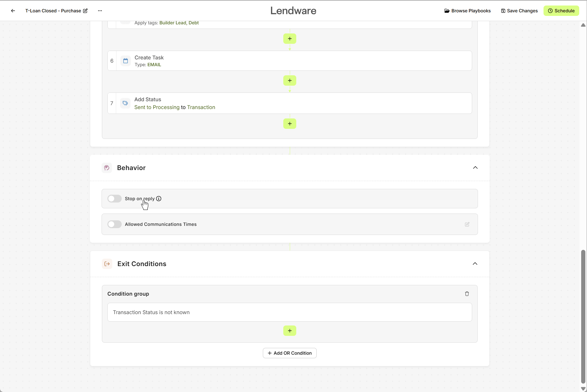587x392 pixels.
Task: Click the back arrow icon
Action: coord(13,11)
